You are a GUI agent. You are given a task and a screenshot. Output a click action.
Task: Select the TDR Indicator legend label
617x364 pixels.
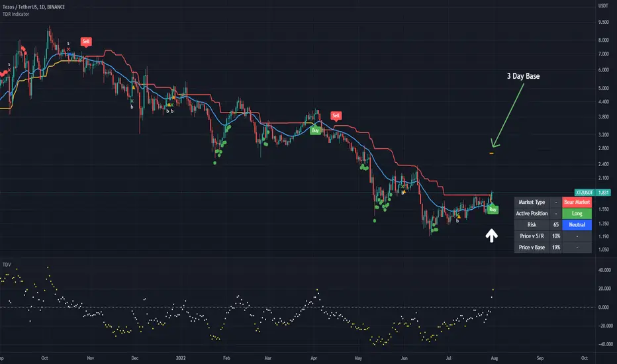(x=16, y=14)
